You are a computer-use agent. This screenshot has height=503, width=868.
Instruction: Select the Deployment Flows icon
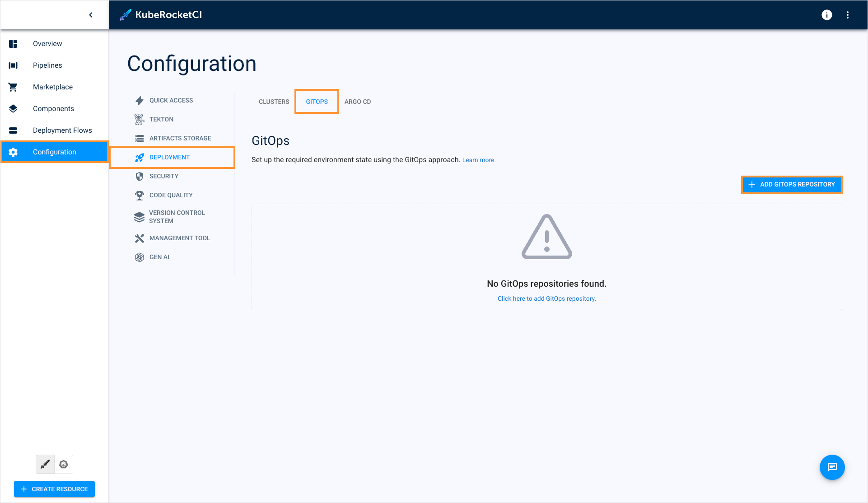[x=12, y=130]
